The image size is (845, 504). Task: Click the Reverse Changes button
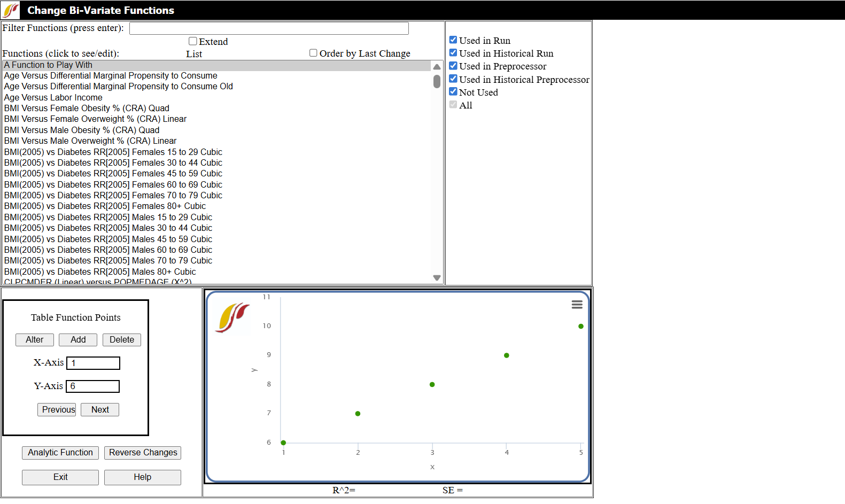143,453
